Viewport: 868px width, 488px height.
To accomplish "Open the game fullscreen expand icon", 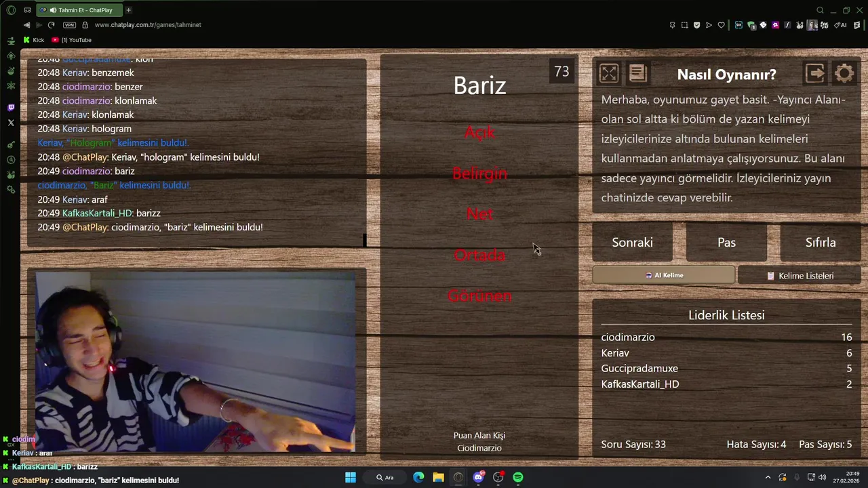I will 609,73.
